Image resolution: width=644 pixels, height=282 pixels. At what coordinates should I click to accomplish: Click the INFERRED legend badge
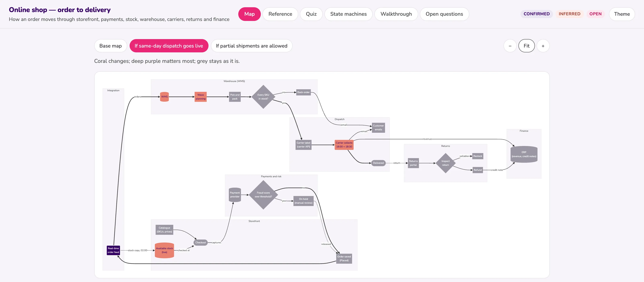click(x=570, y=14)
